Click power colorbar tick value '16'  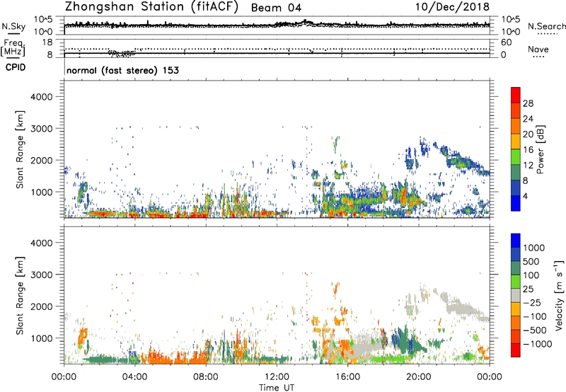(528, 150)
